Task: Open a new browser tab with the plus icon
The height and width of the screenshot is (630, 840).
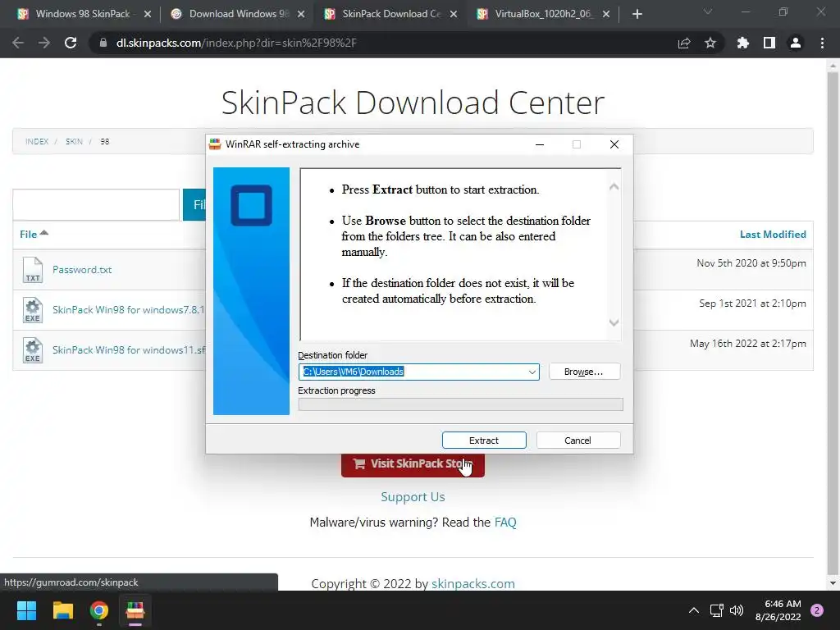Action: pyautogui.click(x=637, y=14)
